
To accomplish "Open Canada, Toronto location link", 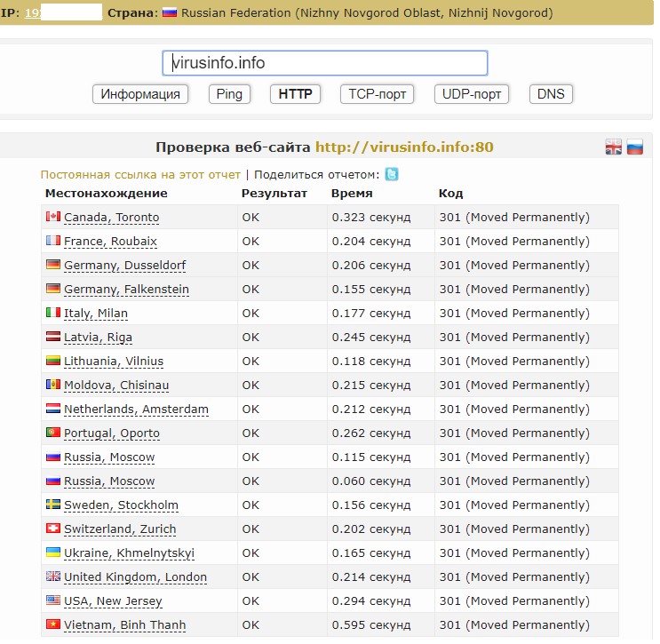I will pyautogui.click(x=112, y=218).
